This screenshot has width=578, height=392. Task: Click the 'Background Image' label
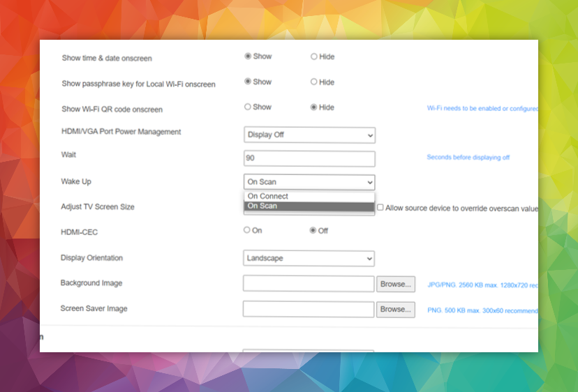click(x=91, y=283)
